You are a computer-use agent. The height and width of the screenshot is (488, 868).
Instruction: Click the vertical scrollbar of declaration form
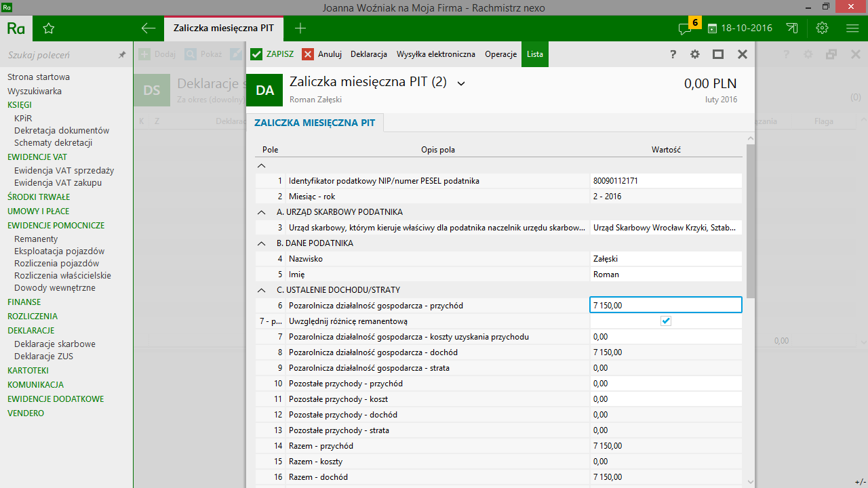750,220
